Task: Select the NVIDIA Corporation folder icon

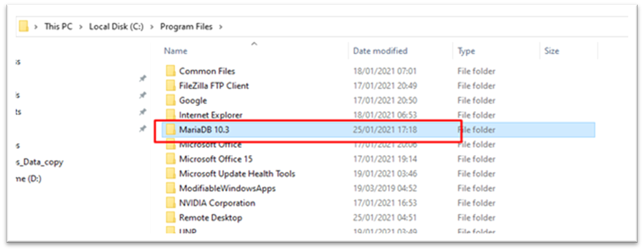Action: (x=170, y=203)
